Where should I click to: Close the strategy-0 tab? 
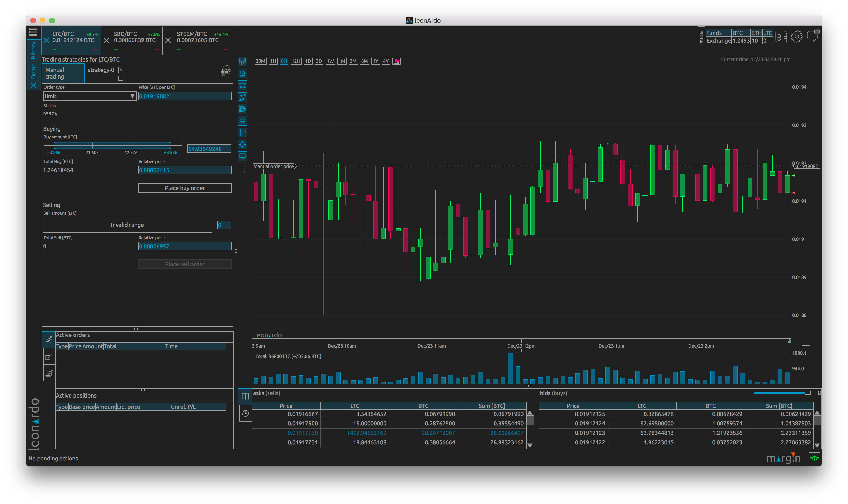coord(121,70)
